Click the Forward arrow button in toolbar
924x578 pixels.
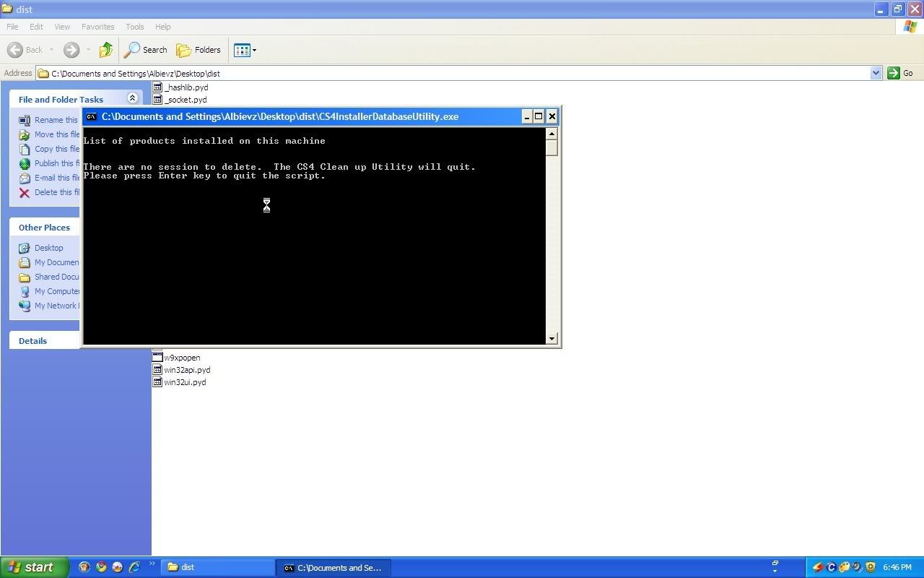[x=71, y=50]
